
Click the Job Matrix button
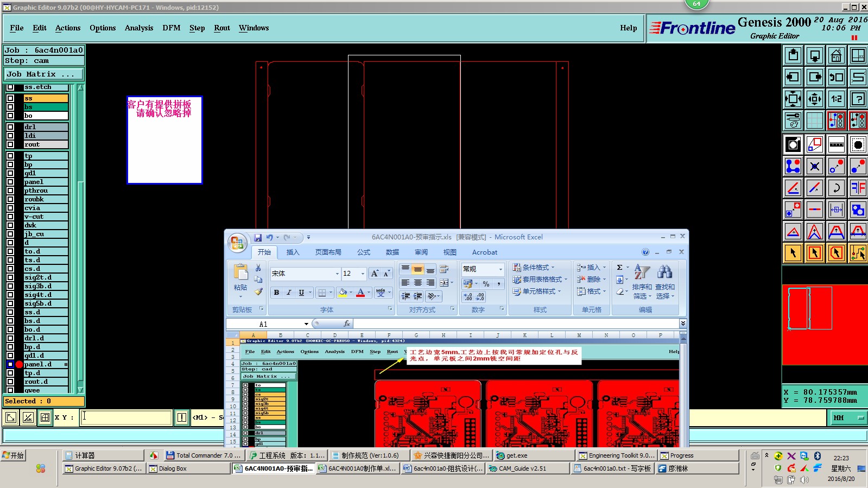44,74
